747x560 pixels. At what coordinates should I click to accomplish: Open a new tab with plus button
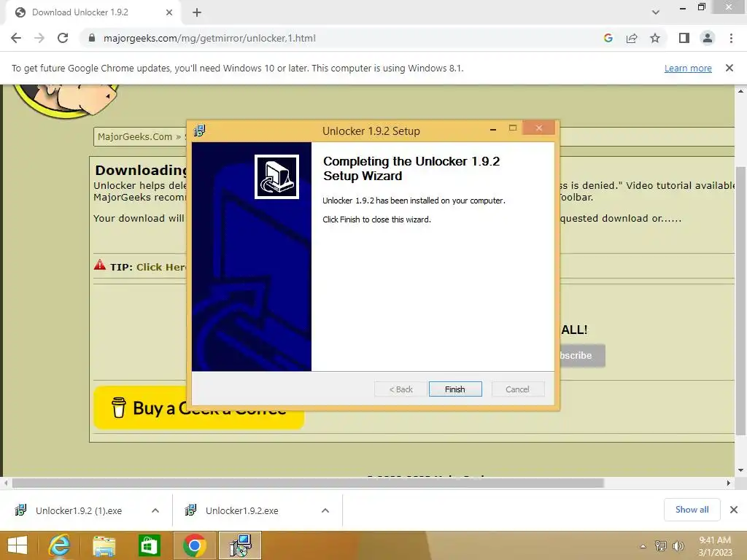coord(197,12)
